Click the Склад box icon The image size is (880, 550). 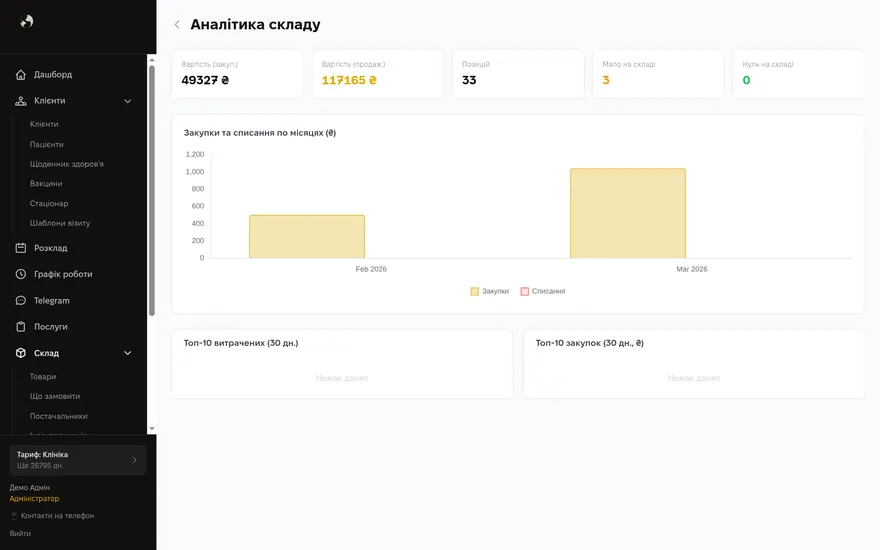click(21, 353)
